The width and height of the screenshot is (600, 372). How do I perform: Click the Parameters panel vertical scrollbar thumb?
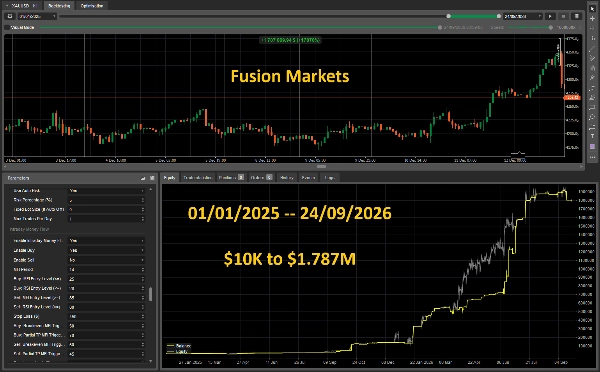point(150,294)
